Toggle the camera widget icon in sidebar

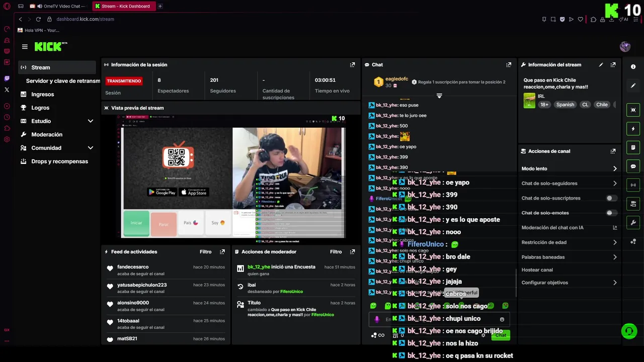(633, 204)
